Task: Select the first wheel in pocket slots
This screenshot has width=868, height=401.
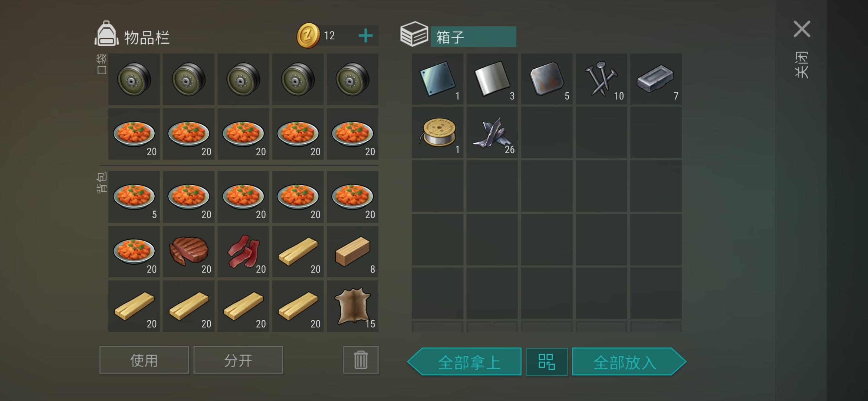Action: tap(134, 79)
